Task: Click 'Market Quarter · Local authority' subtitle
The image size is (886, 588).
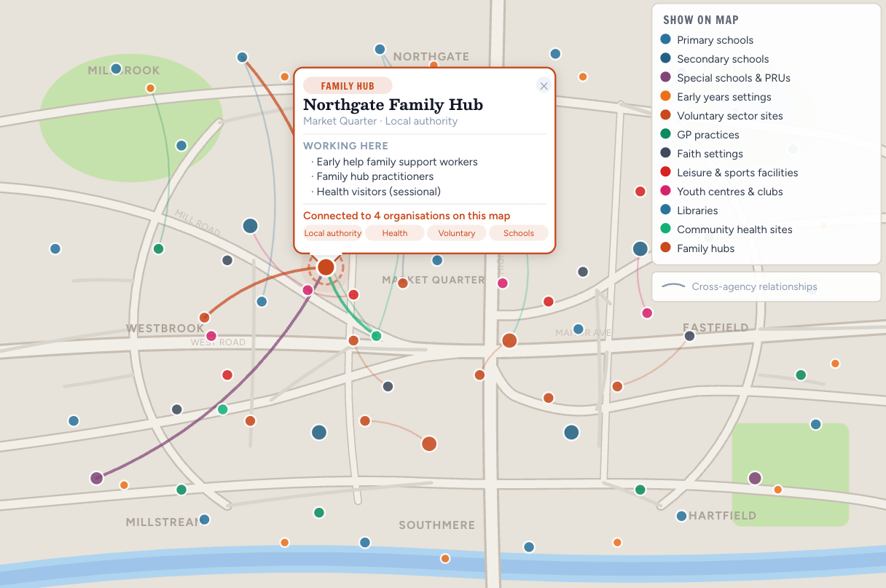Action: tap(380, 122)
